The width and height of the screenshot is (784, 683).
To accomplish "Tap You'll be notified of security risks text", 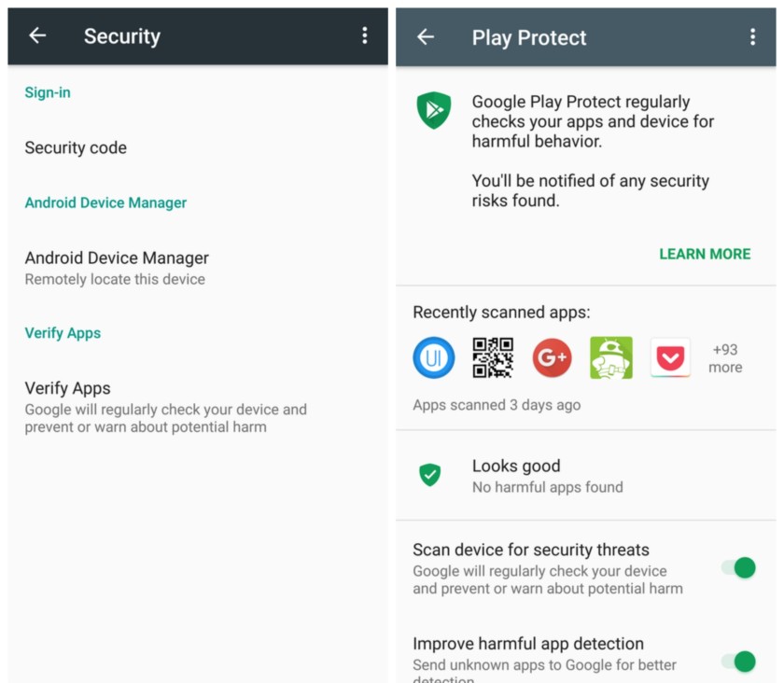I will point(591,190).
